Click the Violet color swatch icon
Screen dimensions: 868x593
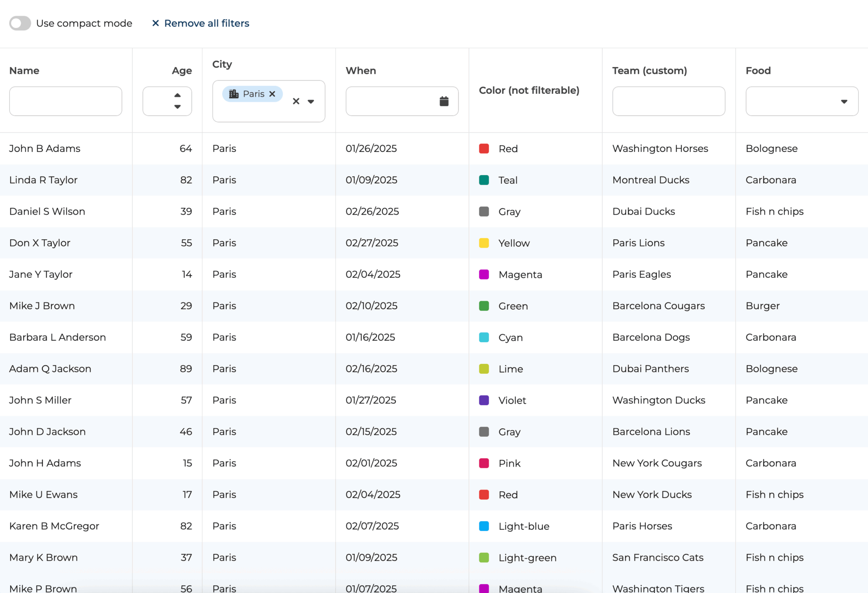pyautogui.click(x=484, y=400)
